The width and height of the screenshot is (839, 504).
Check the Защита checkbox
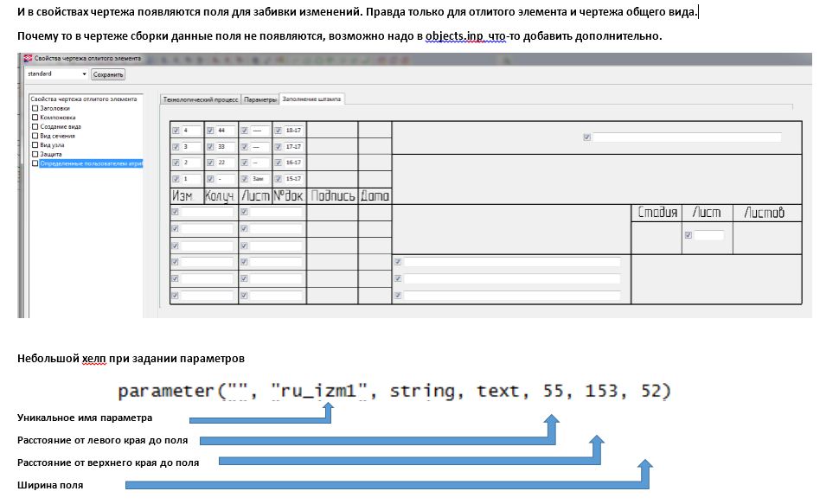(x=35, y=154)
